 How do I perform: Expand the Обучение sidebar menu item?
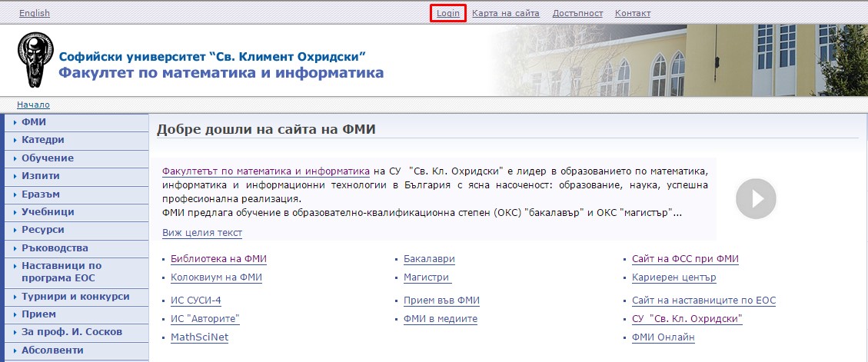point(76,158)
